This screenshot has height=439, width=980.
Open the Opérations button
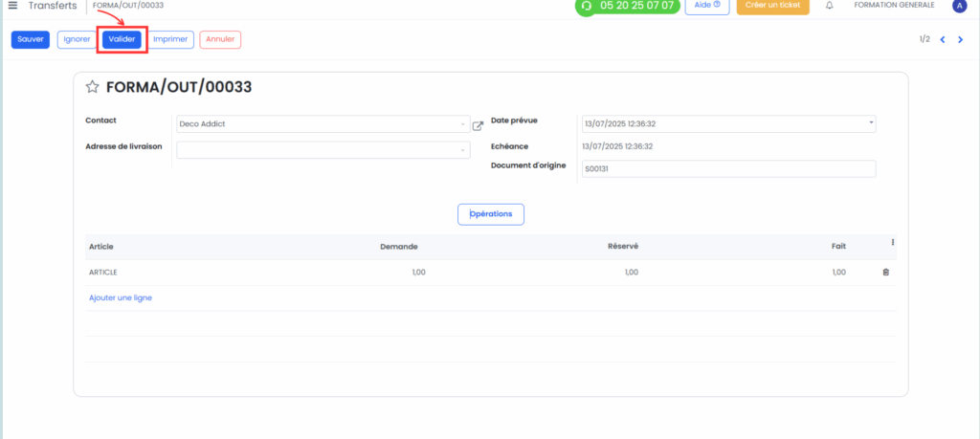coord(490,214)
